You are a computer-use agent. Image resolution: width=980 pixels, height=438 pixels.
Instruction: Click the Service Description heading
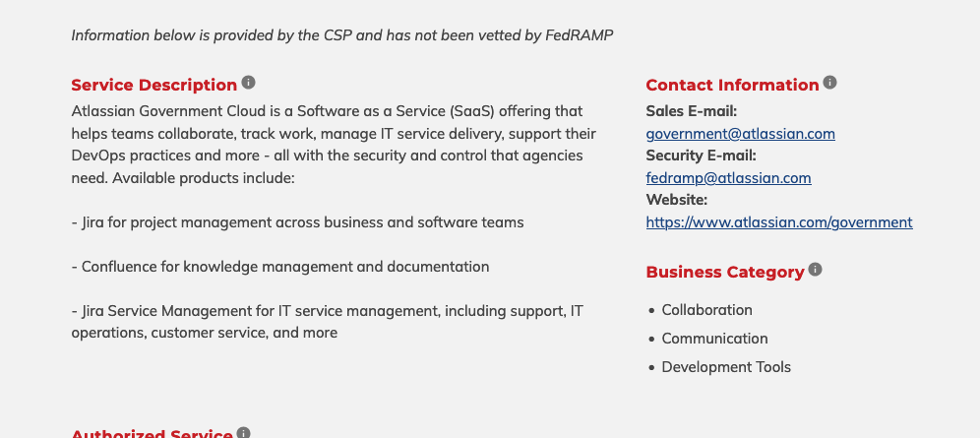[x=153, y=85]
